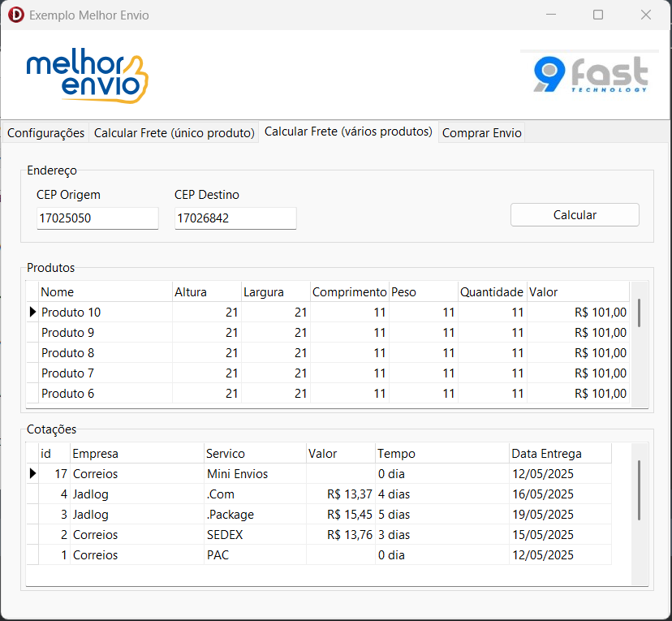Close the Exemplo Melhor Envio window
The width and height of the screenshot is (672, 621).
click(x=646, y=15)
